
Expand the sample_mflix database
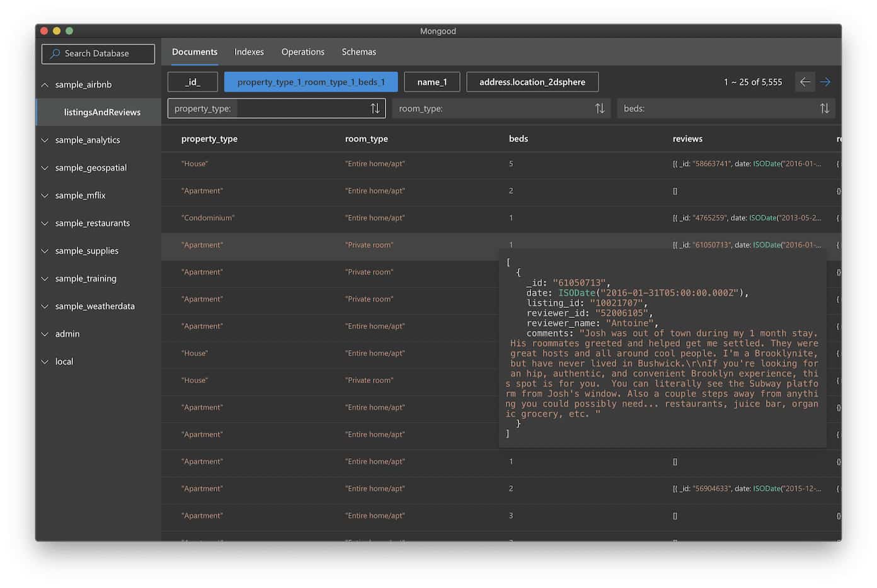(45, 195)
